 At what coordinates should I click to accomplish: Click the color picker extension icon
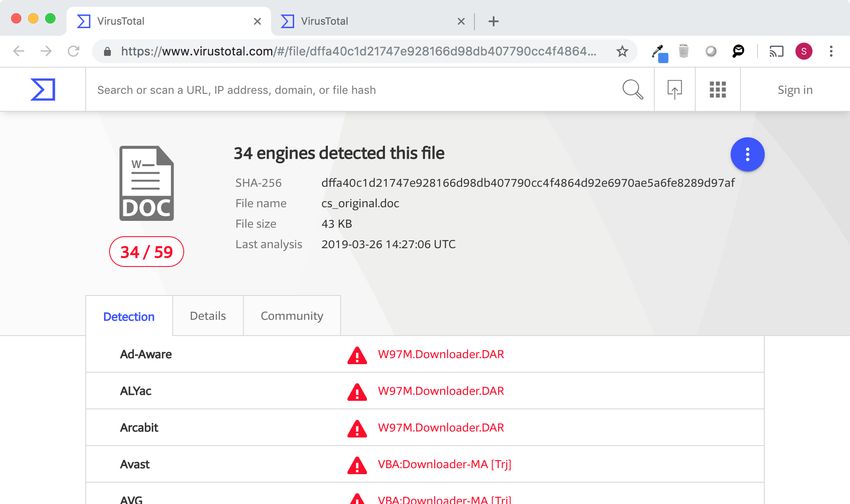tap(659, 53)
